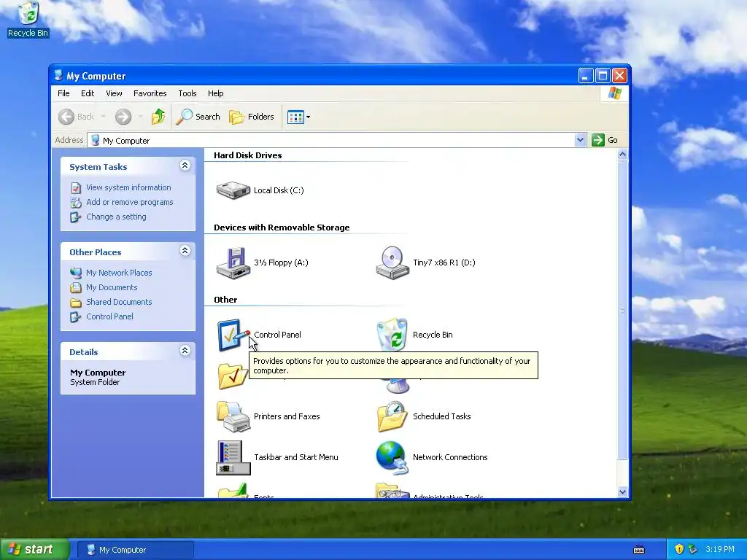Click Add or remove programs link
747x560 pixels.
pos(130,202)
